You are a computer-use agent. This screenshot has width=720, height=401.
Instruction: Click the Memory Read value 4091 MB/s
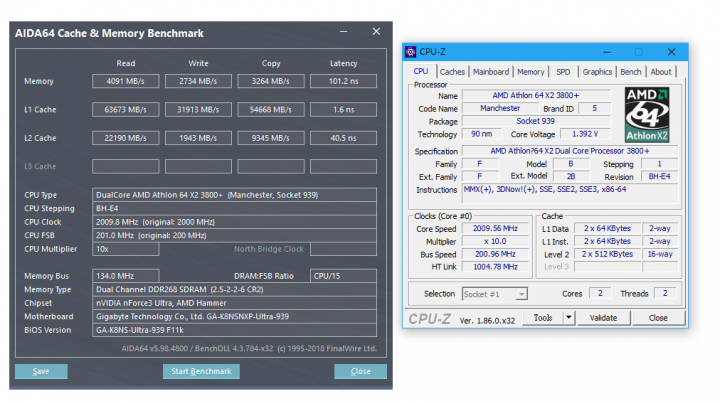125,81
